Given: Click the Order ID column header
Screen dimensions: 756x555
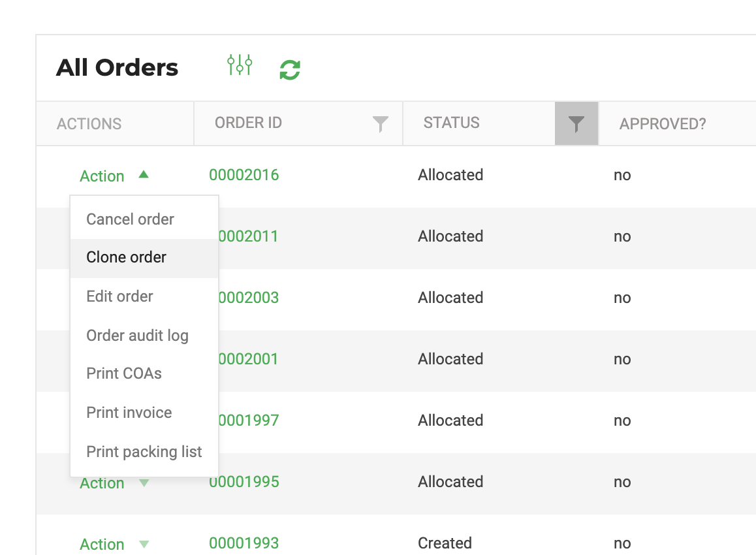Looking at the screenshot, I should (248, 123).
